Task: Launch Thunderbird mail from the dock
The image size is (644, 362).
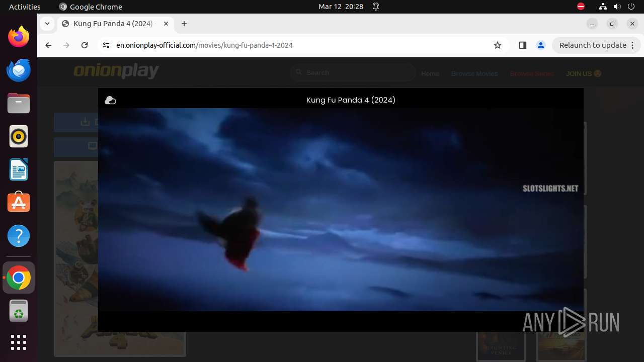Action: (19, 70)
